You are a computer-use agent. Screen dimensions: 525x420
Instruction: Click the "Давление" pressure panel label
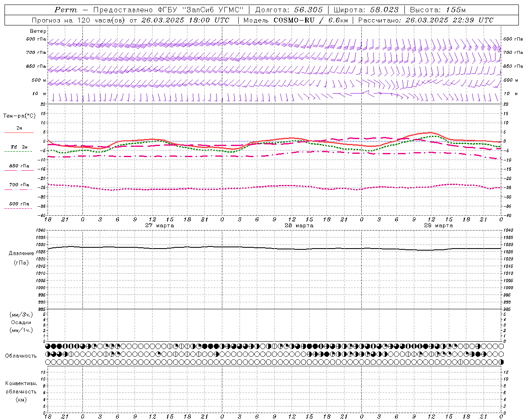[x=21, y=253]
